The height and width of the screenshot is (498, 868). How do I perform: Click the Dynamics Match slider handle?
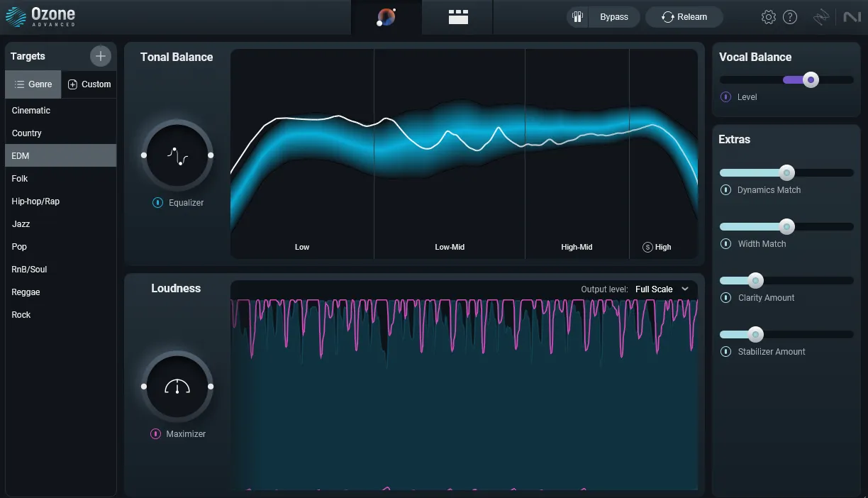[x=786, y=172]
